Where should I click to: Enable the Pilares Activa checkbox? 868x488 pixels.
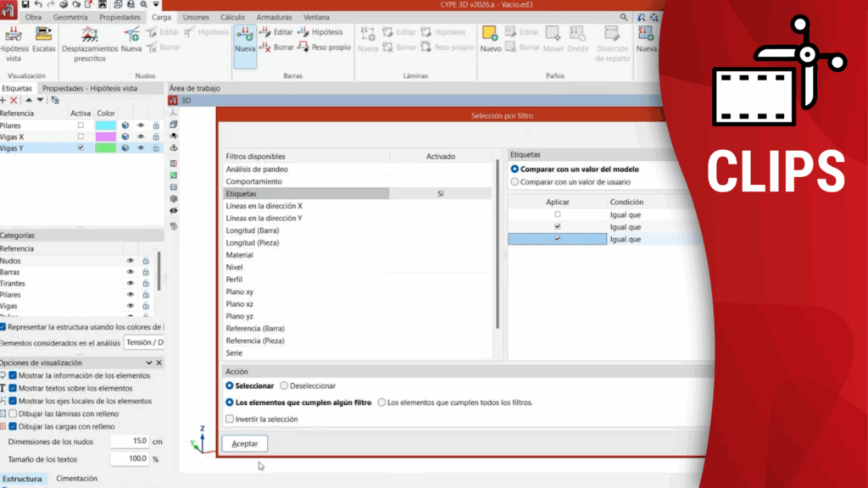(x=81, y=125)
